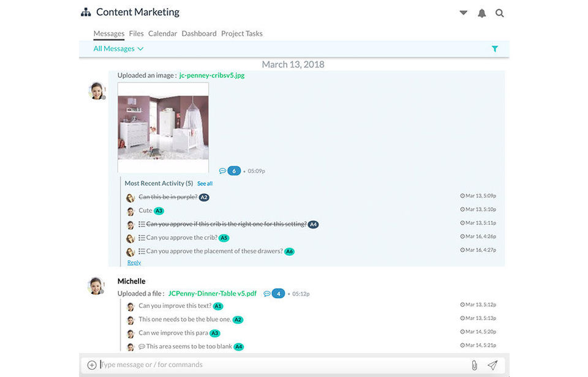Click the A6 badge on drawers placement
The width and height of the screenshot is (588, 377).
tap(290, 252)
